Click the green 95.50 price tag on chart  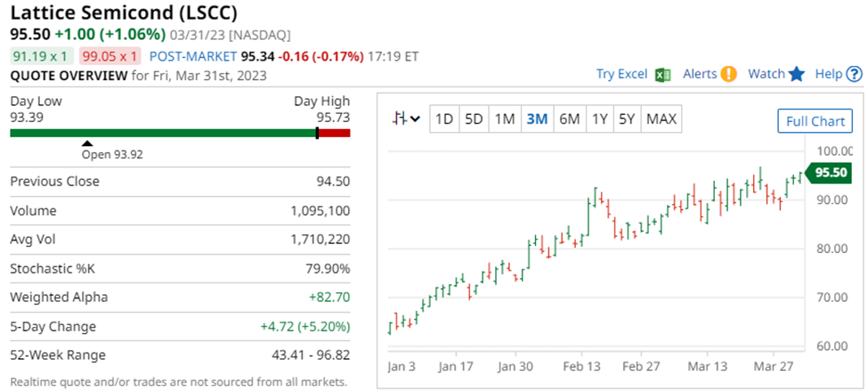point(826,173)
